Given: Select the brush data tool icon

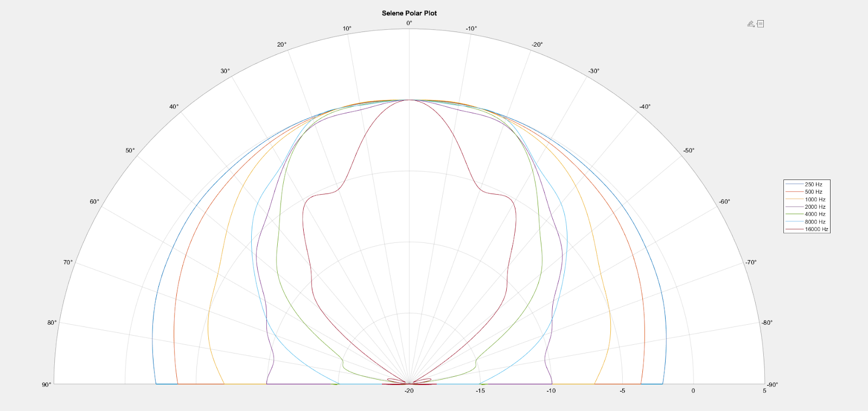Looking at the screenshot, I should click(751, 24).
